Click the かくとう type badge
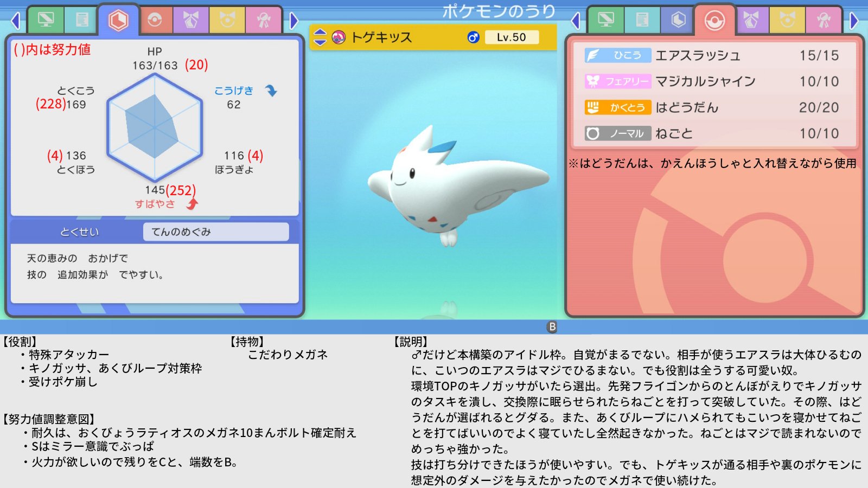 click(x=618, y=107)
